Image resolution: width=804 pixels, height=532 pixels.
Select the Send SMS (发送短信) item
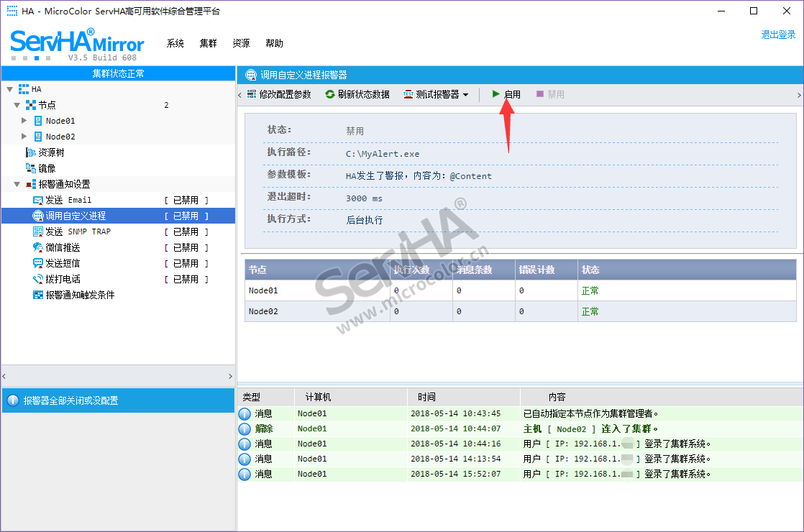point(63,263)
